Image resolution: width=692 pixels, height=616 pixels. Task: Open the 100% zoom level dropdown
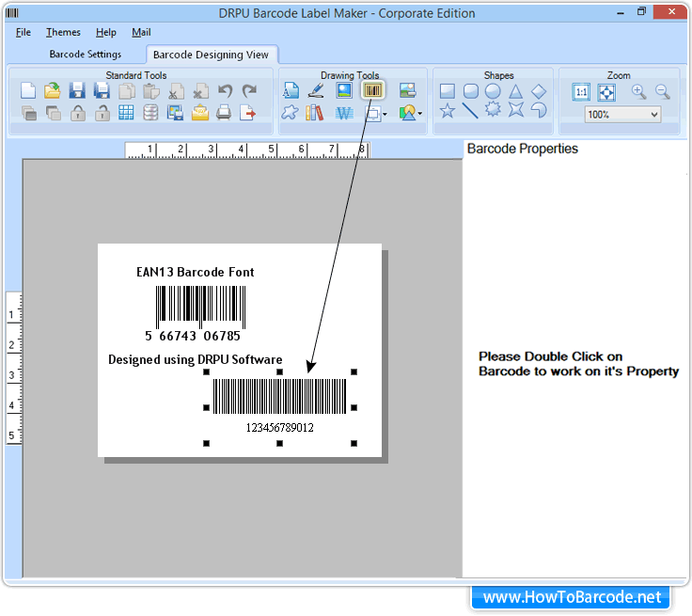click(x=622, y=115)
